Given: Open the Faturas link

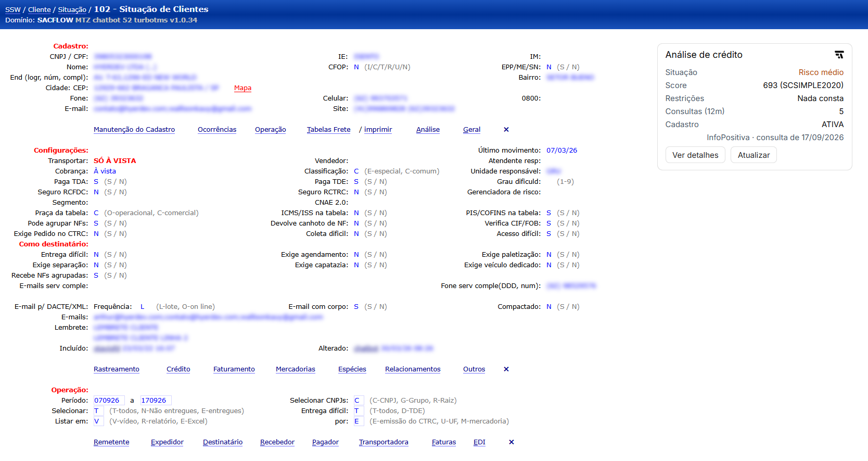Looking at the screenshot, I should pyautogui.click(x=444, y=442).
